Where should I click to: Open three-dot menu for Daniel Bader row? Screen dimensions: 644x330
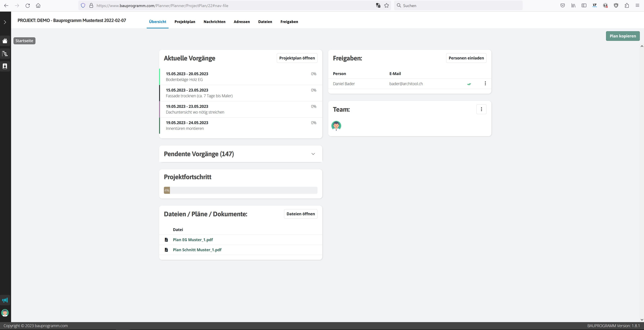(485, 83)
